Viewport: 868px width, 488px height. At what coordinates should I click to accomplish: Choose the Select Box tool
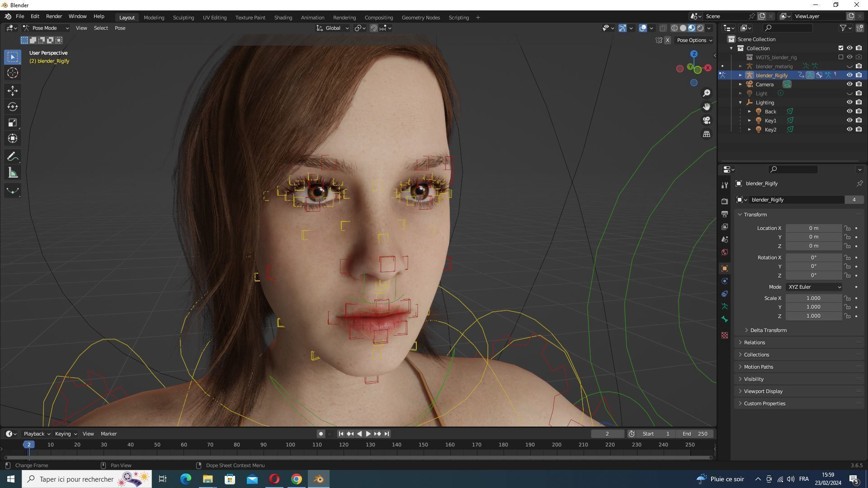click(13, 57)
